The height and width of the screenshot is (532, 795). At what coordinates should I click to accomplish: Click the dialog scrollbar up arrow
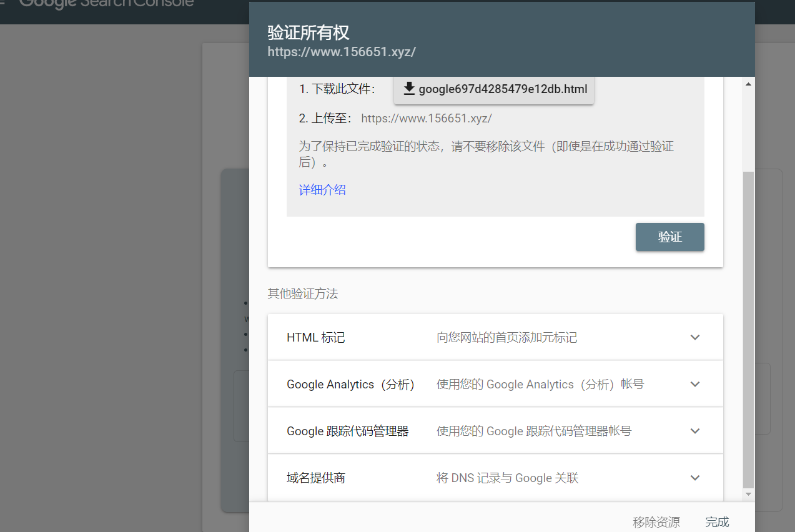pos(748,84)
